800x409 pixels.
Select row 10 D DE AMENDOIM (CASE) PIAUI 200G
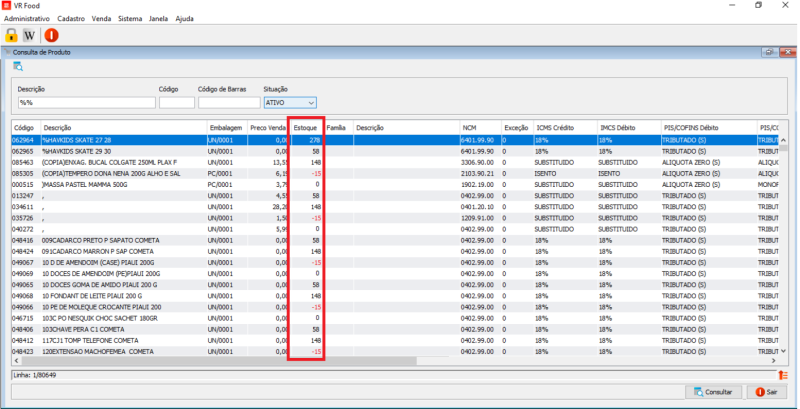395,263
